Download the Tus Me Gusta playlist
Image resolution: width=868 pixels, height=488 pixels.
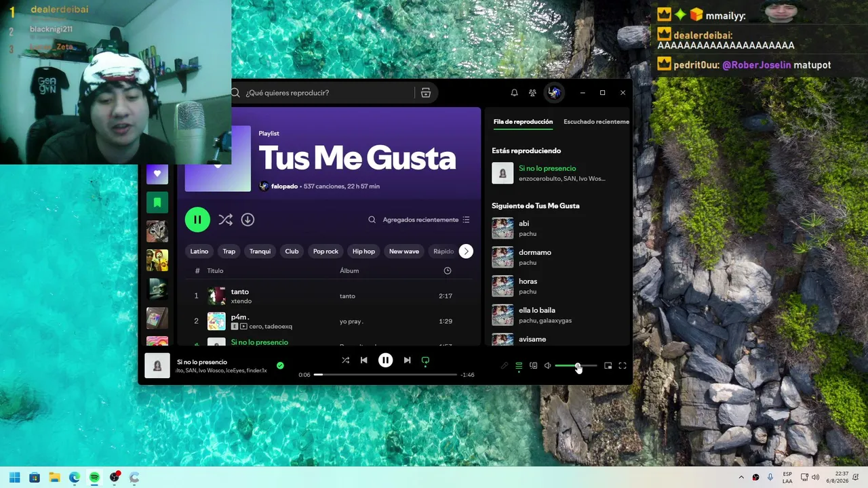point(248,220)
